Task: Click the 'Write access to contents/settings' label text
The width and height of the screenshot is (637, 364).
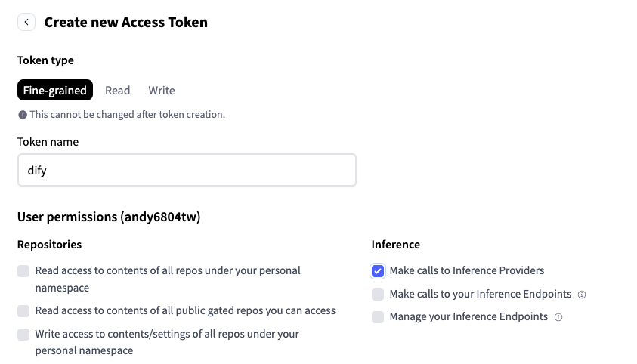Action: pos(167,334)
